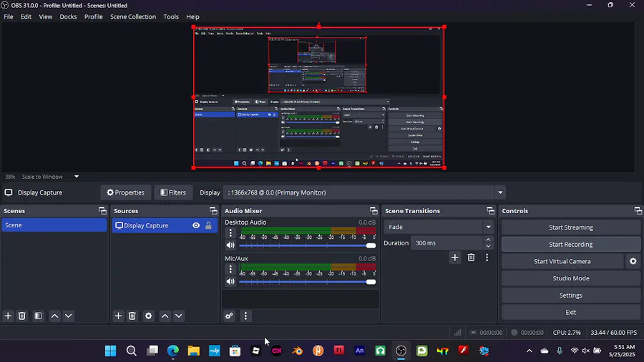The height and width of the screenshot is (362, 644).
Task: Mute Mic/Aux speaker icon
Action: pyautogui.click(x=230, y=282)
